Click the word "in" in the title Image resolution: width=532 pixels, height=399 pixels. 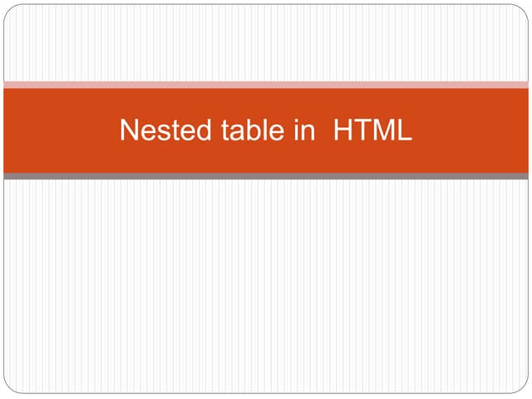coord(305,130)
